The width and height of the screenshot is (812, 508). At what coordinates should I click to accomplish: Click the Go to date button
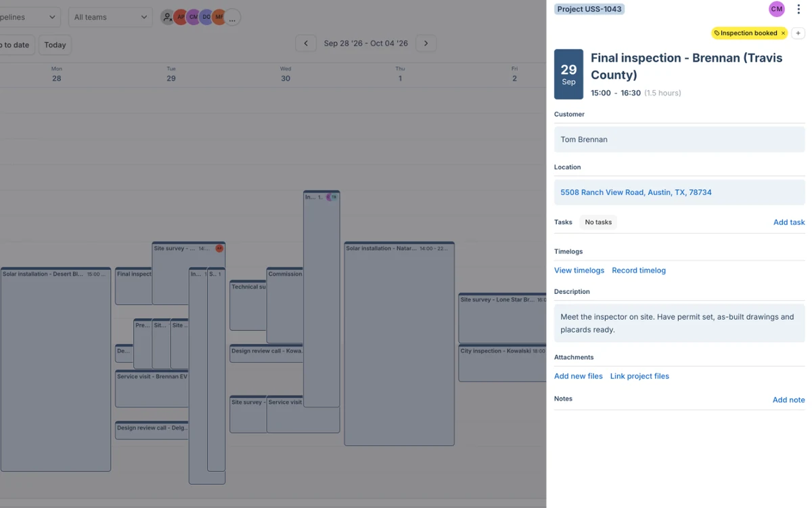pos(17,45)
